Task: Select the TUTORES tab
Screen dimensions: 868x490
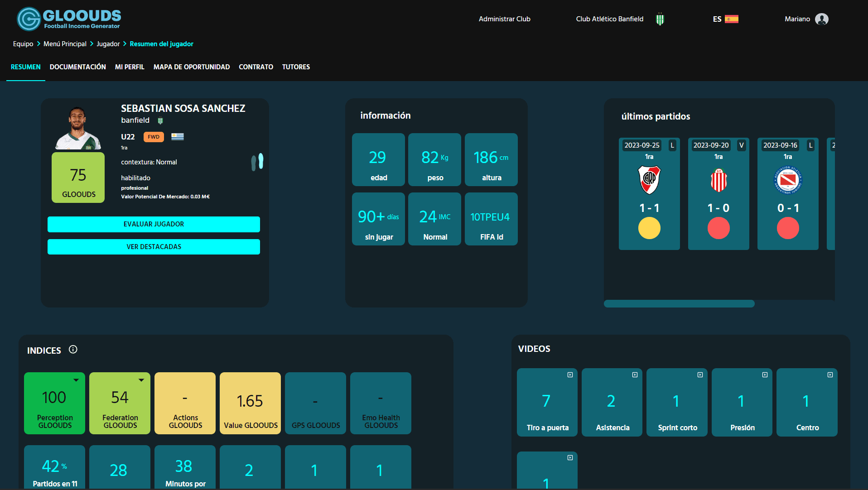Action: (296, 67)
